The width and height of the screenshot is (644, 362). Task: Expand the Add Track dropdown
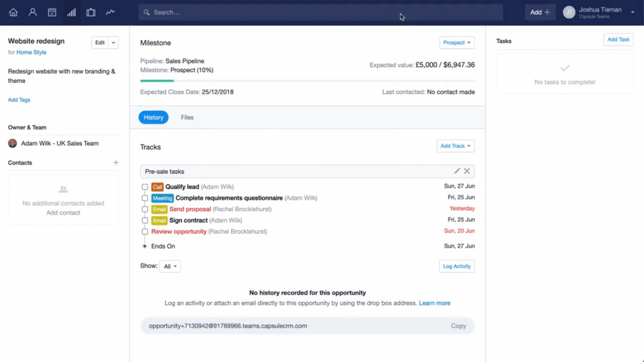coord(455,146)
